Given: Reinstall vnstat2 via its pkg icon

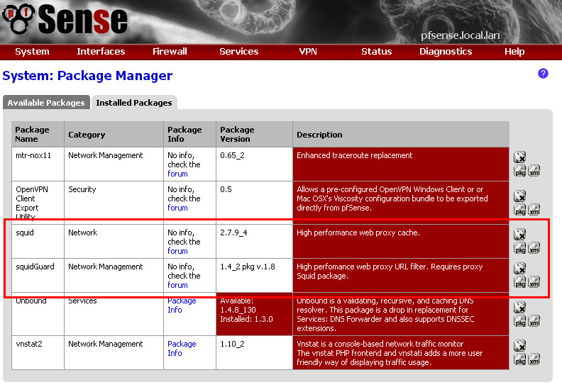Looking at the screenshot, I should 519,359.
